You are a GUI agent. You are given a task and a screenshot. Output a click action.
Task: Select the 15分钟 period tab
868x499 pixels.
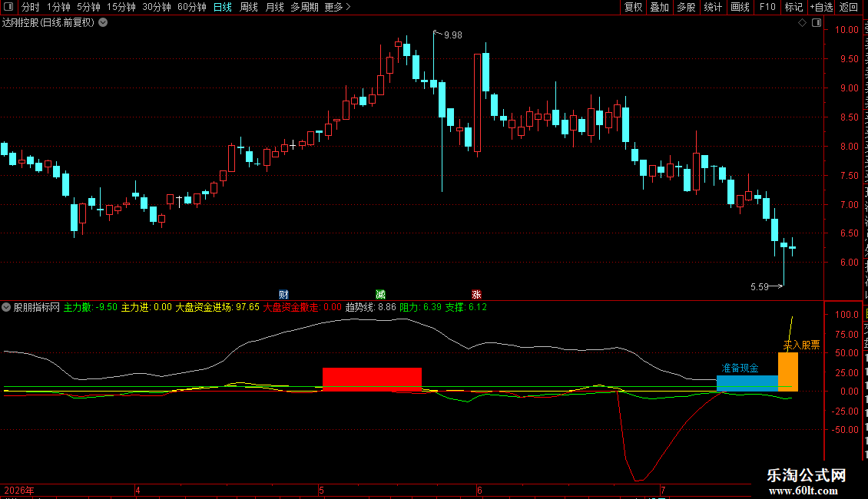(x=121, y=7)
